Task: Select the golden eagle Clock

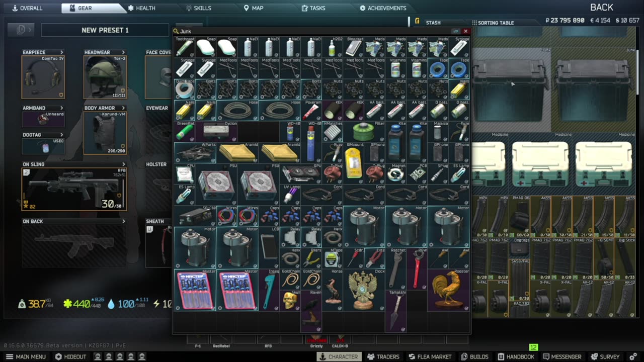Action: (364, 290)
